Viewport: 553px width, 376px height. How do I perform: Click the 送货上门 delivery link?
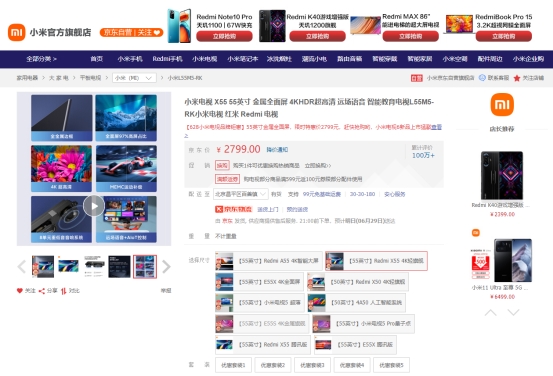(268, 210)
